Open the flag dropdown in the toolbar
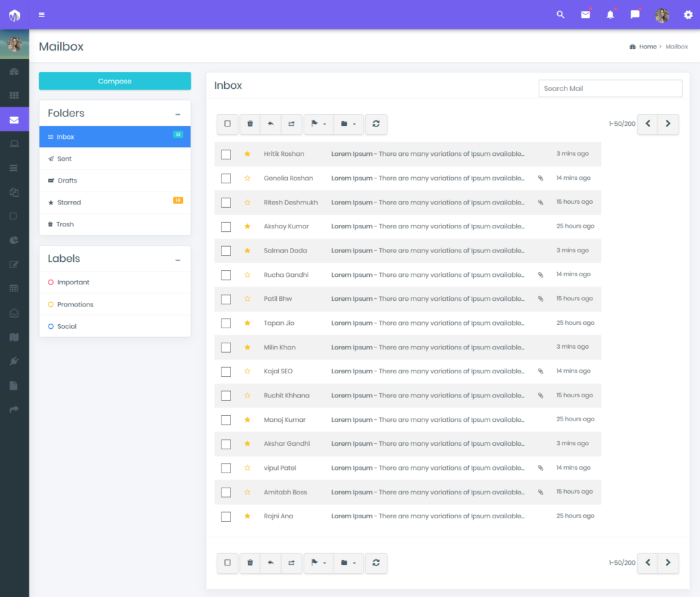 318,124
